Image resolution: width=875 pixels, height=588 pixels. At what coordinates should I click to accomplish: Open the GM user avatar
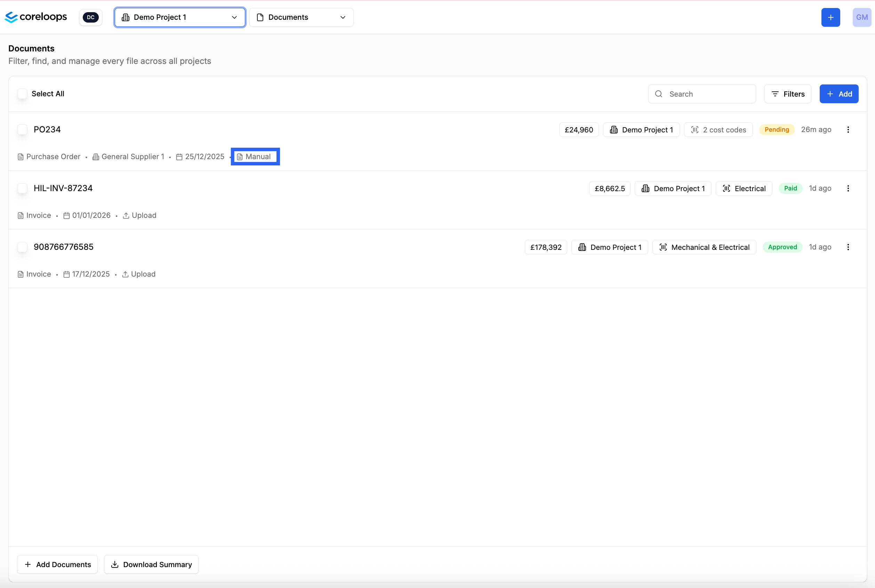[861, 17]
